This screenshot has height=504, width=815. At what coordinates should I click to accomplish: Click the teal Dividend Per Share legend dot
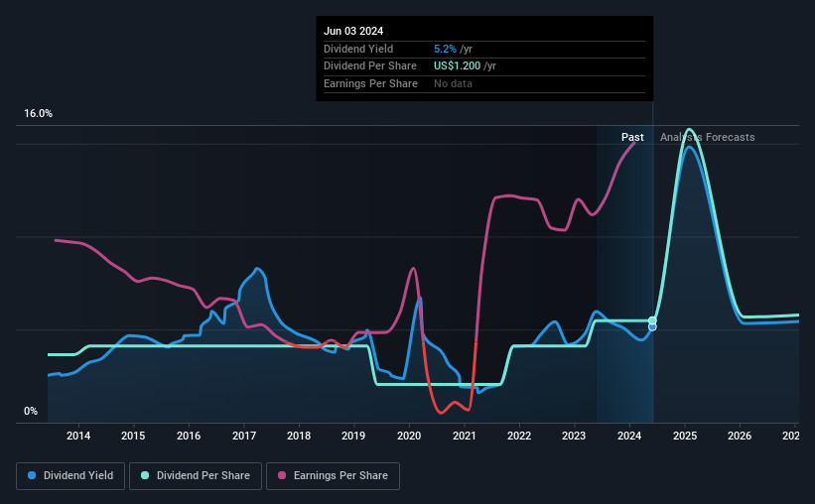click(145, 475)
